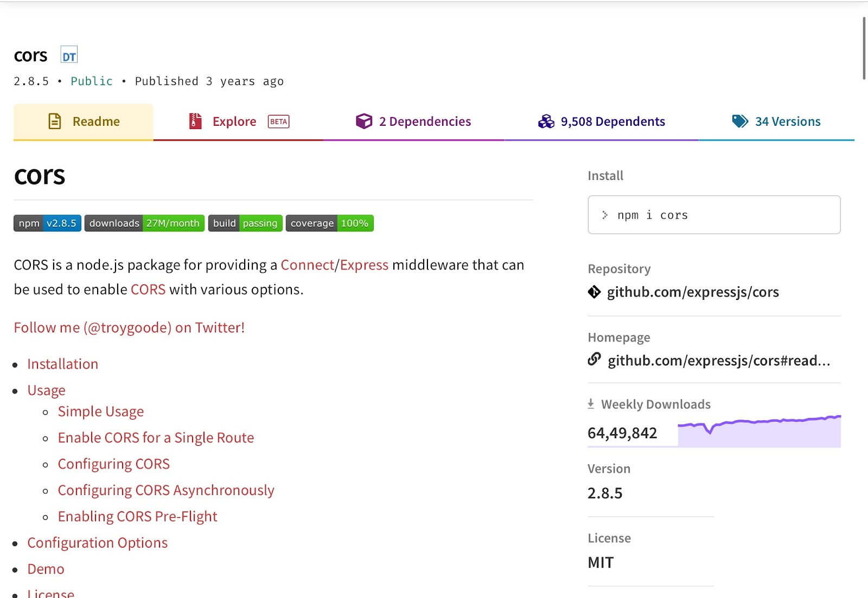This screenshot has width=868, height=598.
Task: Click the build passing badge
Action: click(245, 223)
